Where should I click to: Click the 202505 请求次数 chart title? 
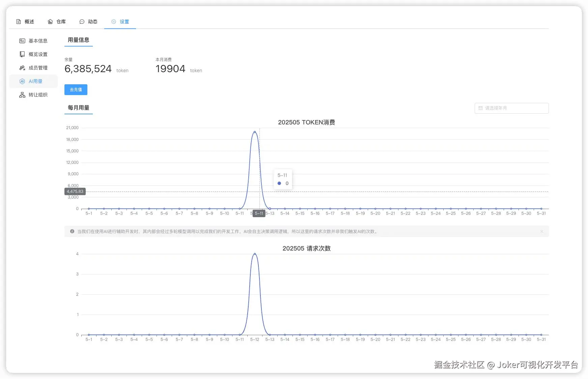point(306,249)
